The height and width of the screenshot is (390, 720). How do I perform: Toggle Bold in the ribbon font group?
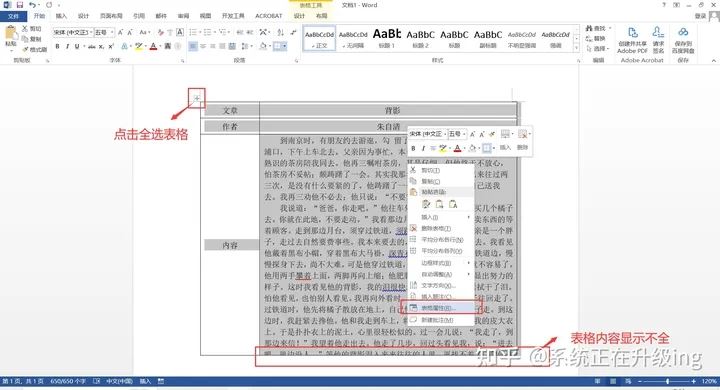pyautogui.click(x=57, y=46)
